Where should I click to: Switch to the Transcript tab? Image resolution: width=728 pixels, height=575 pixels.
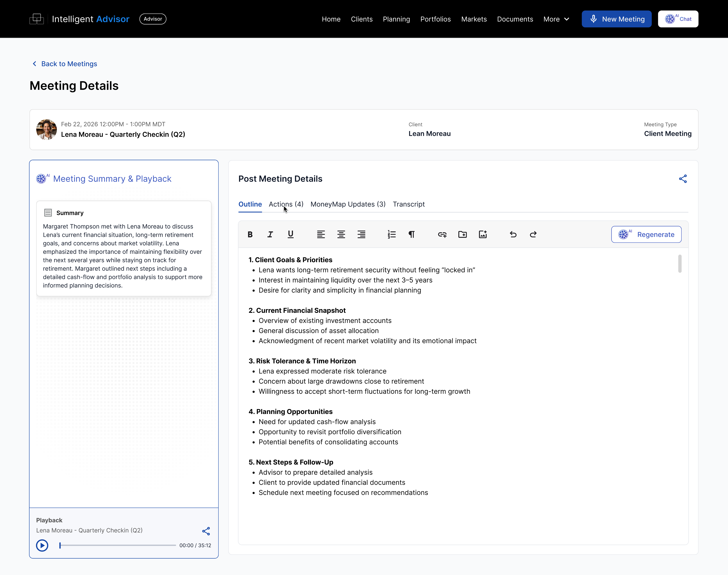tap(409, 204)
